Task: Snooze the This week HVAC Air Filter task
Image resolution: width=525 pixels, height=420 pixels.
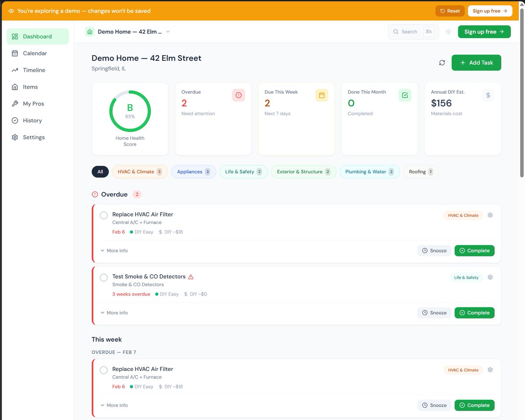Action: 434,405
